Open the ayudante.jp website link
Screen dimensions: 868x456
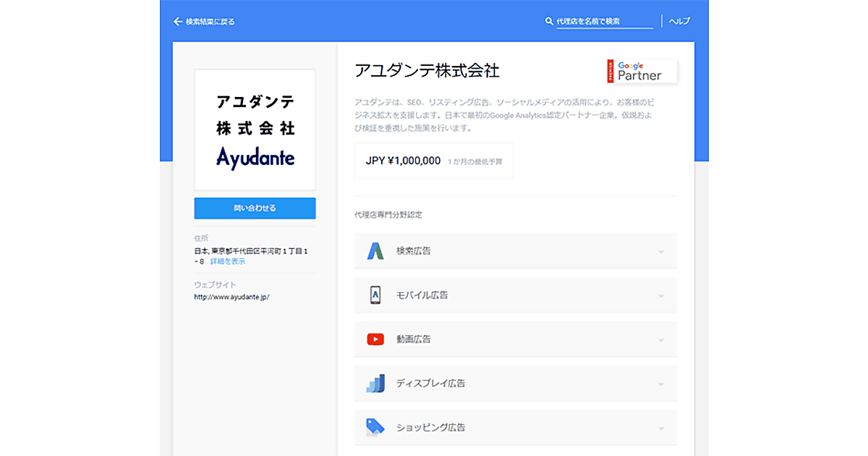(x=231, y=297)
